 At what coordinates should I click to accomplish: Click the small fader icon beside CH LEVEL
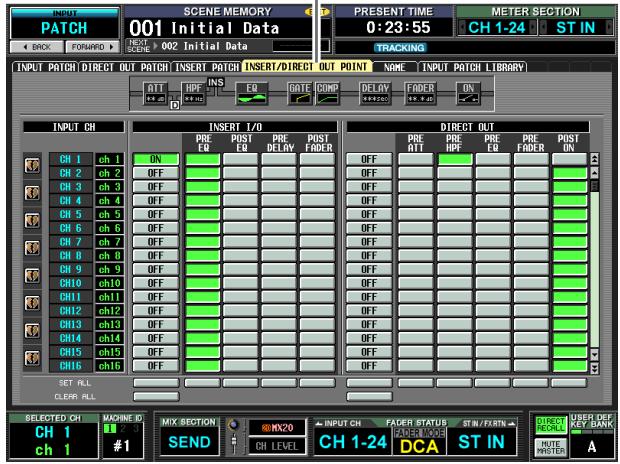[x=234, y=444]
